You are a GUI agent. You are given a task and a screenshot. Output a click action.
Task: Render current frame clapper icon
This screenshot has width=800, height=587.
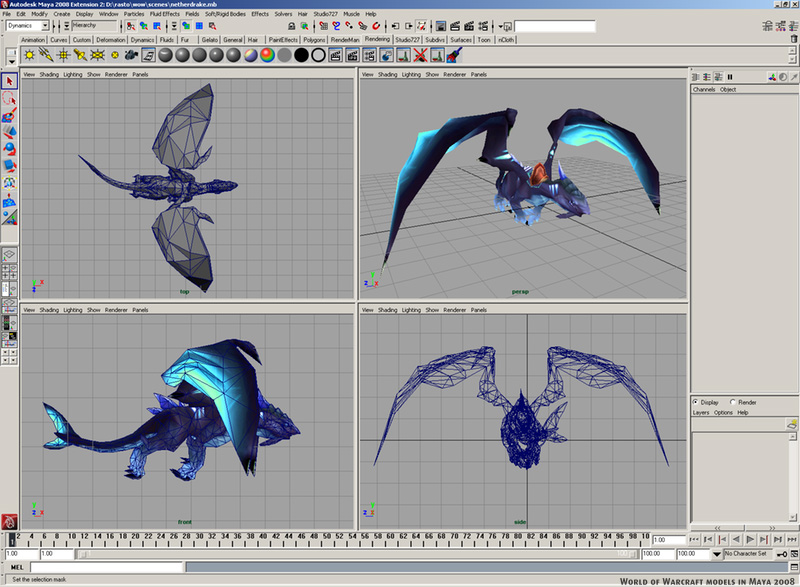pos(455,26)
